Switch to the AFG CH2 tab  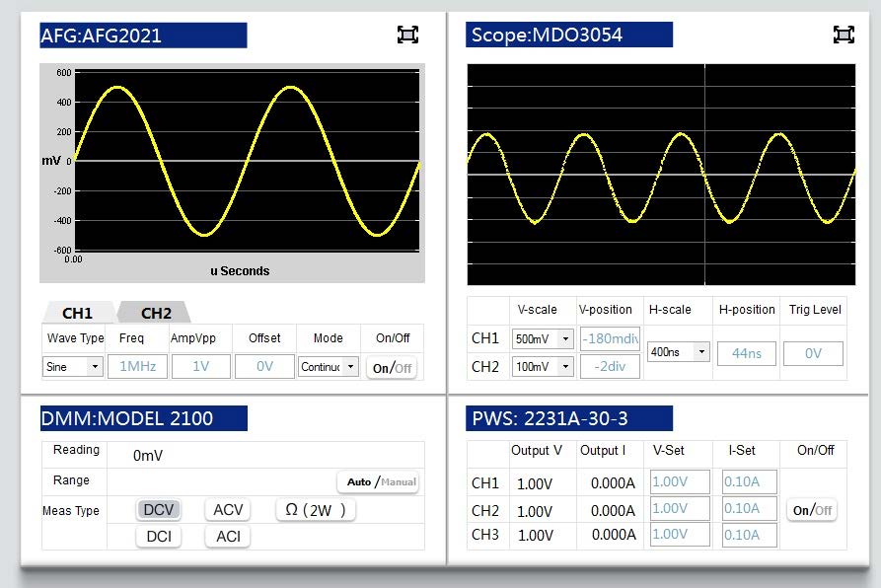tap(156, 314)
